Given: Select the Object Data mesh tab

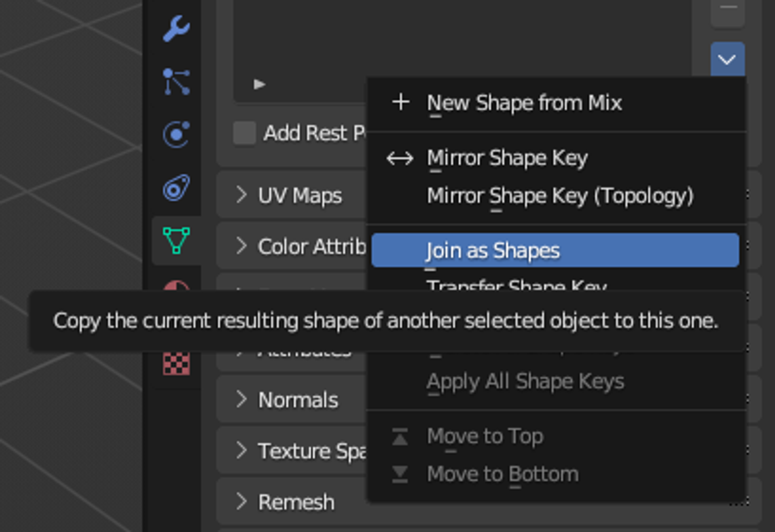Looking at the screenshot, I should [176, 240].
